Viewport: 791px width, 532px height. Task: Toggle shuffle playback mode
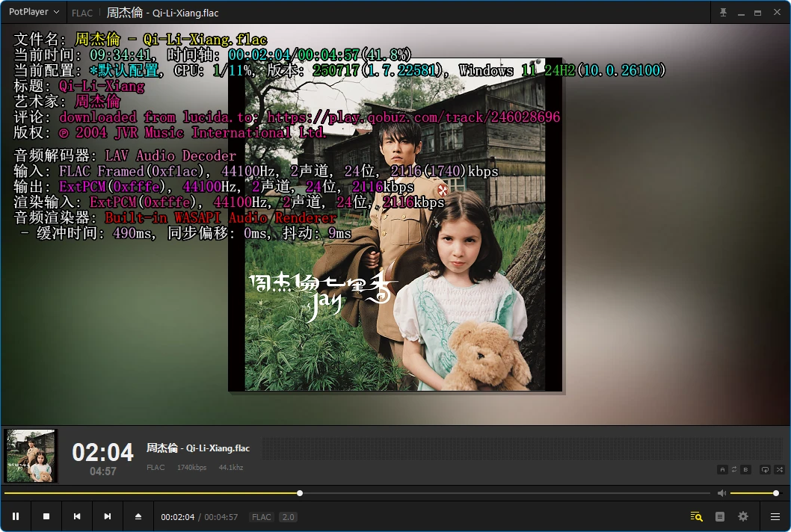[x=779, y=469]
